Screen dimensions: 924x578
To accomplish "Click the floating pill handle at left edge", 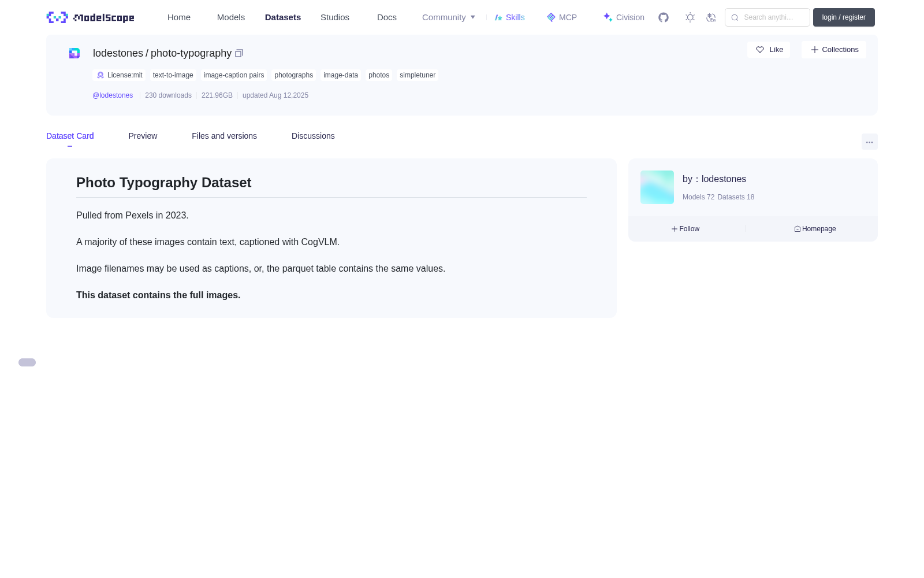I will point(27,362).
